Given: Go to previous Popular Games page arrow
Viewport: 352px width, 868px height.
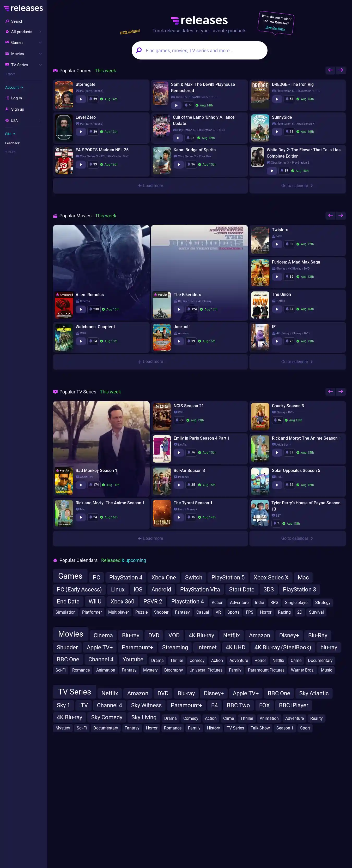Looking at the screenshot, I should 330,70.
